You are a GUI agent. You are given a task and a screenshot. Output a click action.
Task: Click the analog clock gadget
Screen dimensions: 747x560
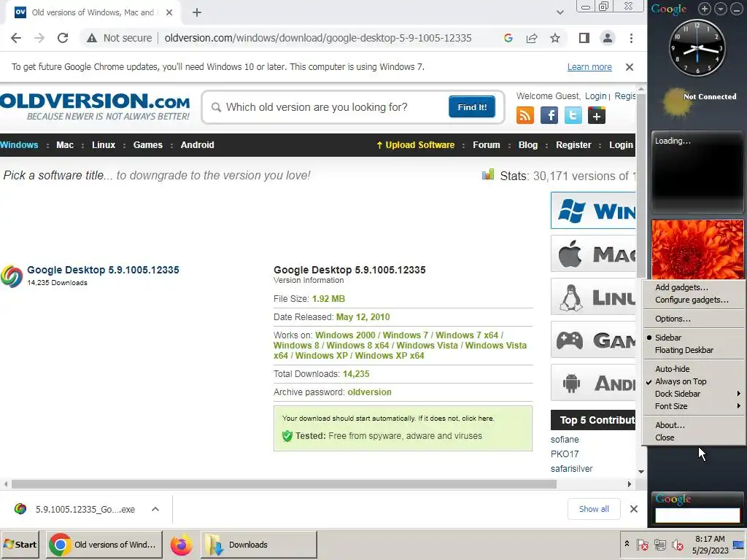(697, 47)
